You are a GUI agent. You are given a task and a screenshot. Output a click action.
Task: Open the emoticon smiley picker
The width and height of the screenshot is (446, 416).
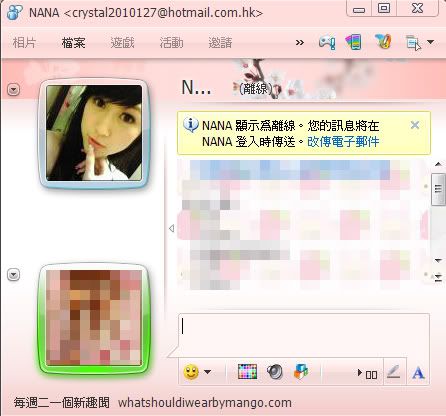click(191, 372)
